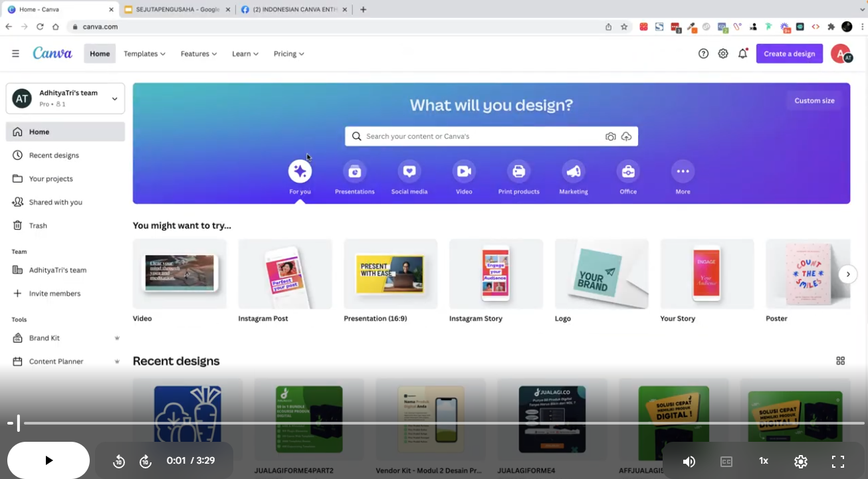
Task: Play the video
Action: (49, 460)
